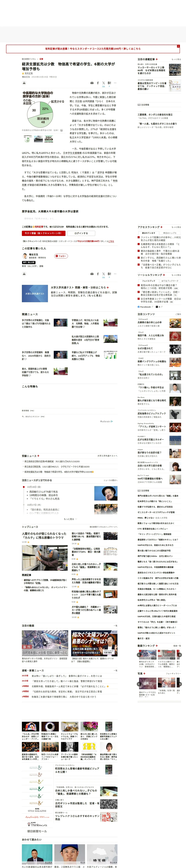Open ご案内 link beside 注目コンテンツ
The width and height of the screenshot is (186, 868).
pos(178,314)
